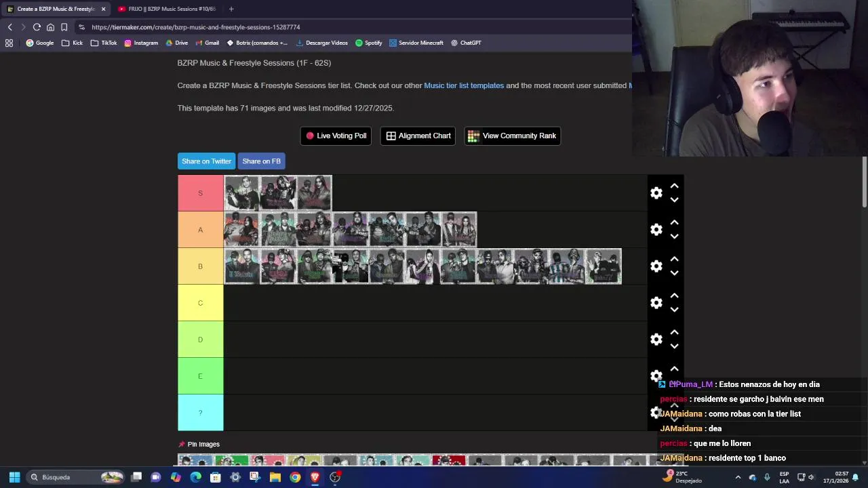Move C tier row down with arrow

click(x=674, y=310)
